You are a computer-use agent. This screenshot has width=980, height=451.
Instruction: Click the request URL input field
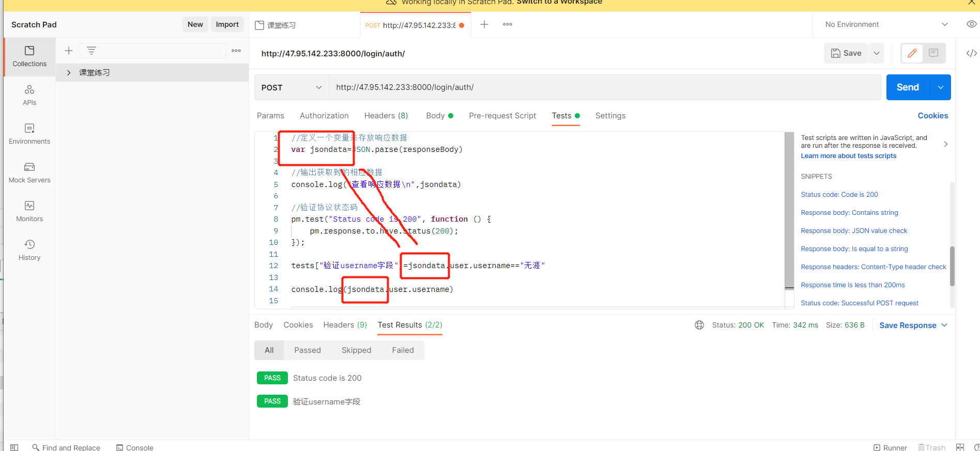605,87
